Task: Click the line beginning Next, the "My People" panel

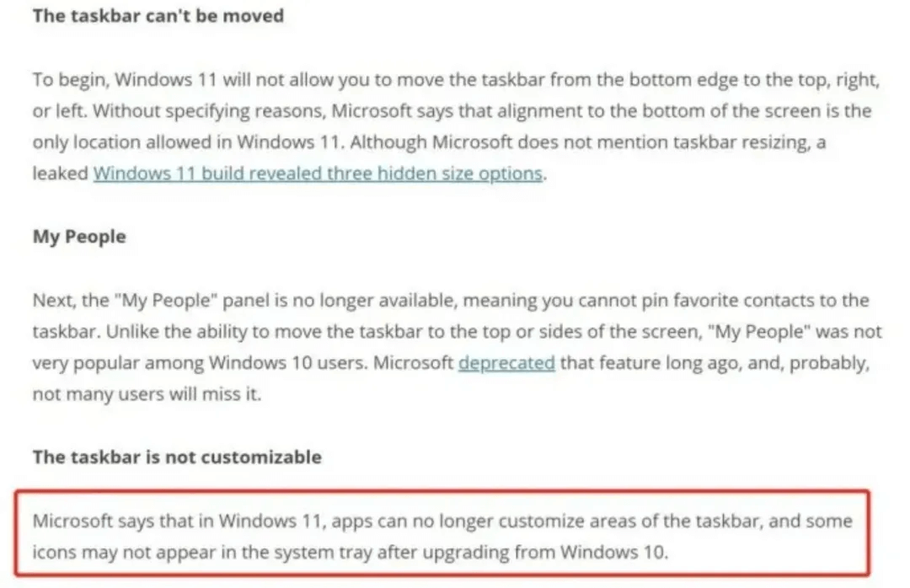Action: [451, 300]
